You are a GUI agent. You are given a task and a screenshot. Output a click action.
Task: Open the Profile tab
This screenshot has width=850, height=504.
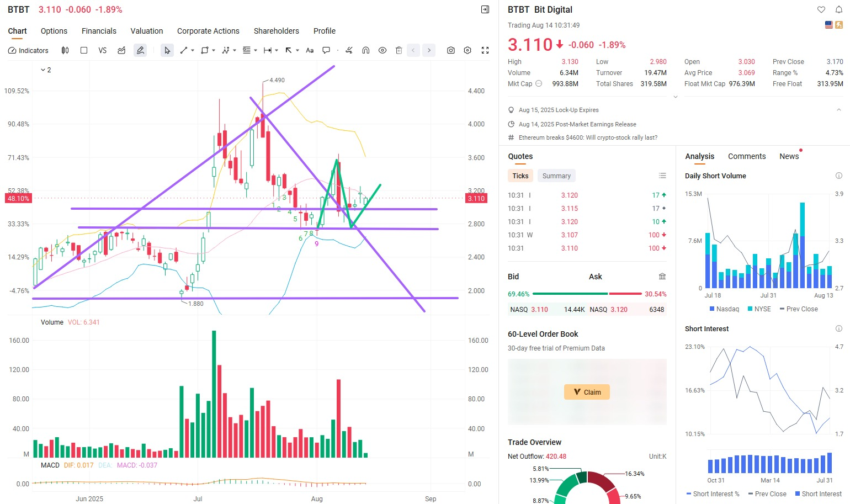tap(325, 31)
